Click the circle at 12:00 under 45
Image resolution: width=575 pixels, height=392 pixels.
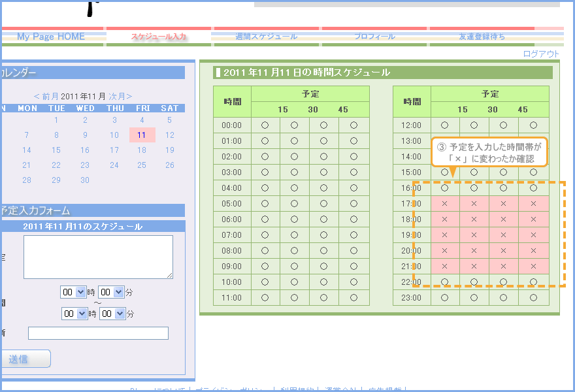533,125
